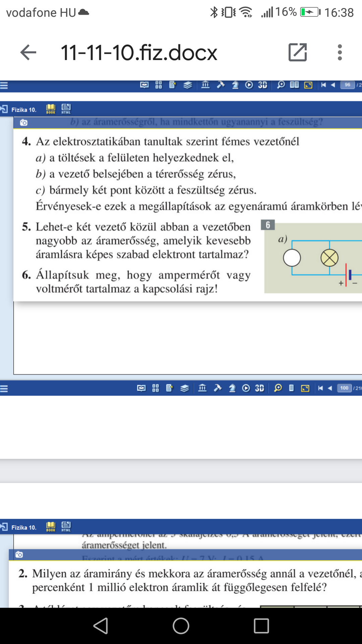Click the page number field showing 96
This screenshot has height=644, width=362.
coord(347,85)
